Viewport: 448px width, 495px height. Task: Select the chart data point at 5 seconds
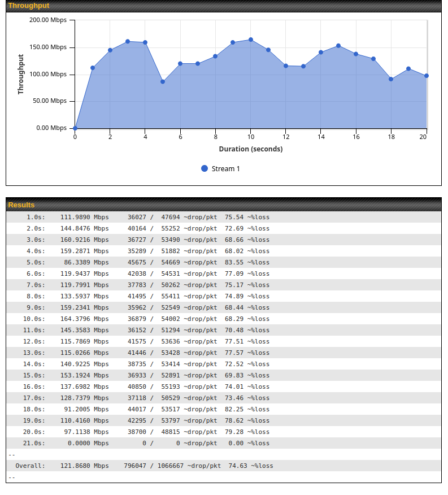coord(163,81)
